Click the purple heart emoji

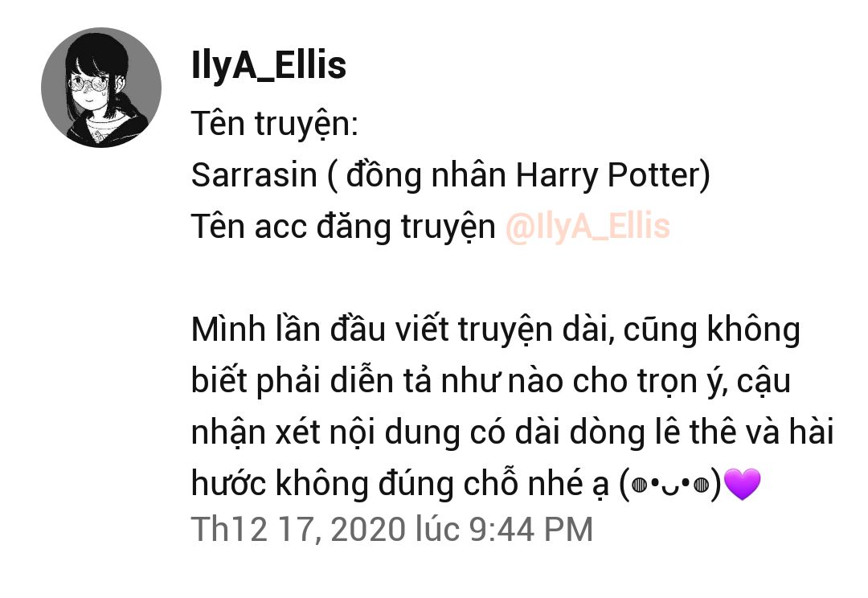(x=743, y=484)
